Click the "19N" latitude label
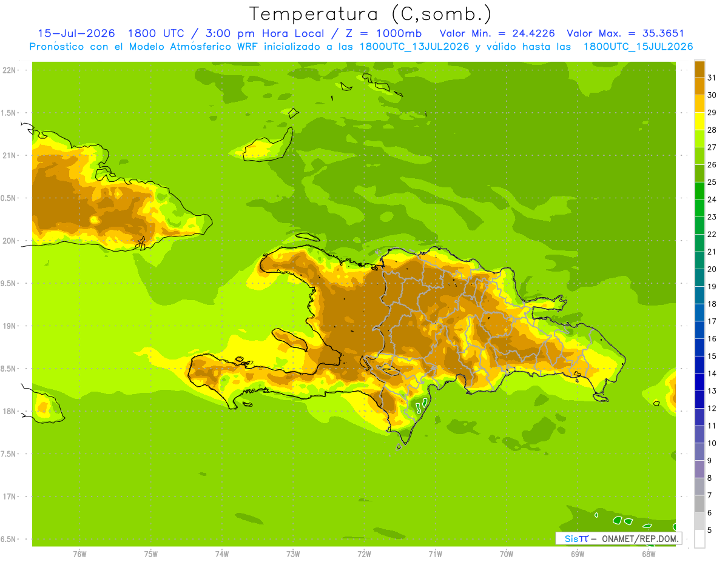 coord(9,326)
